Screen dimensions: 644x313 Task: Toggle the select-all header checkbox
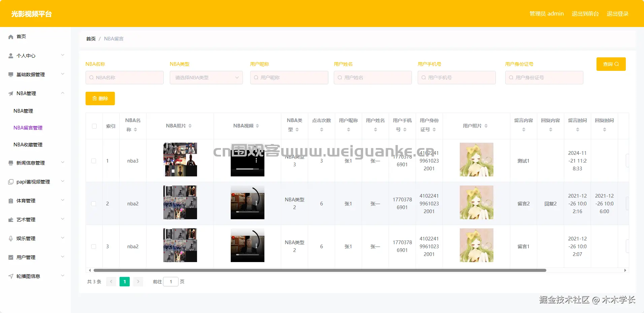point(94,126)
